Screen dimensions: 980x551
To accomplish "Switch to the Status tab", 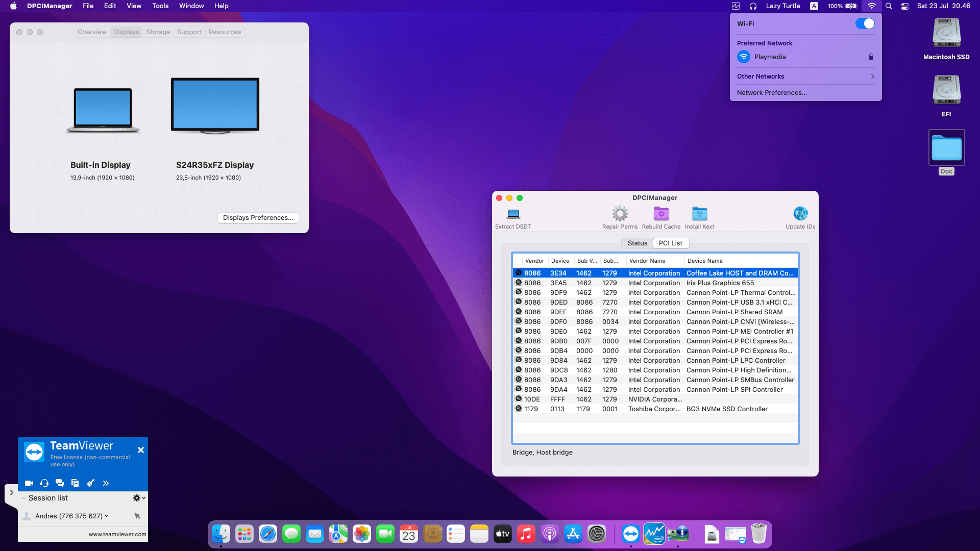I will [637, 243].
